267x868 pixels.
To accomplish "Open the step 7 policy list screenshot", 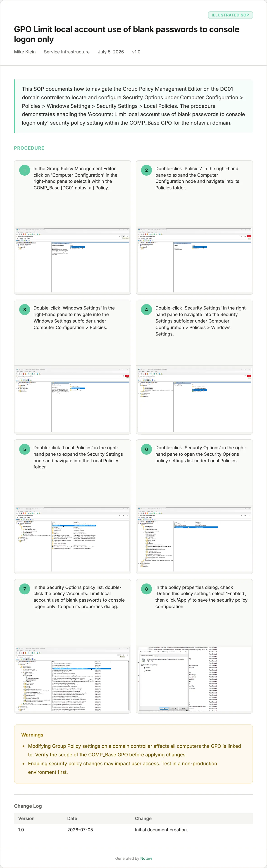I will coord(72,679).
